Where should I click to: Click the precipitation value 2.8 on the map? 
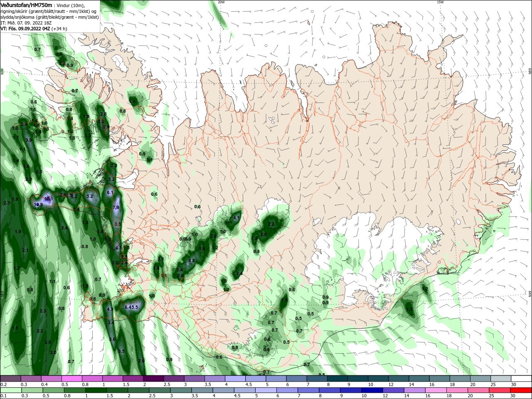pos(103,114)
